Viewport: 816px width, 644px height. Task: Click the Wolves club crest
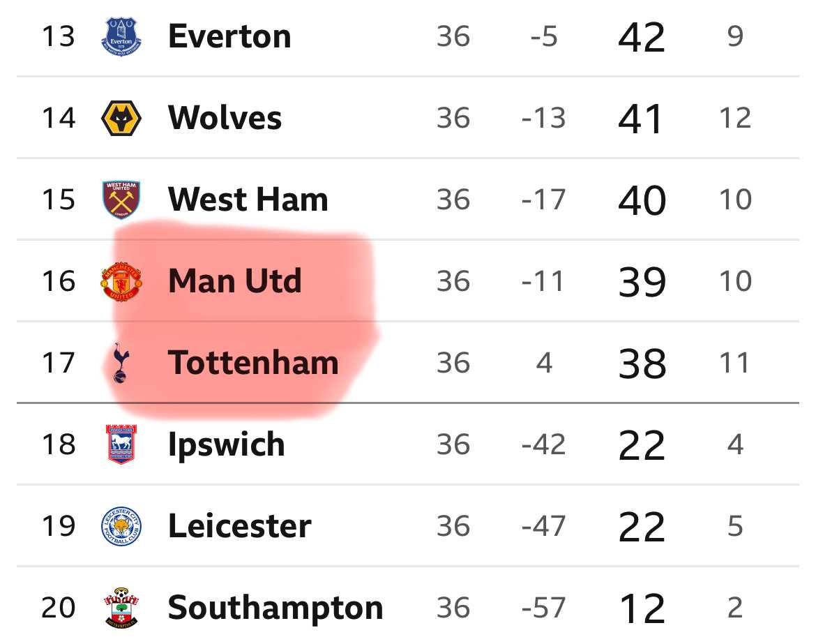121,118
